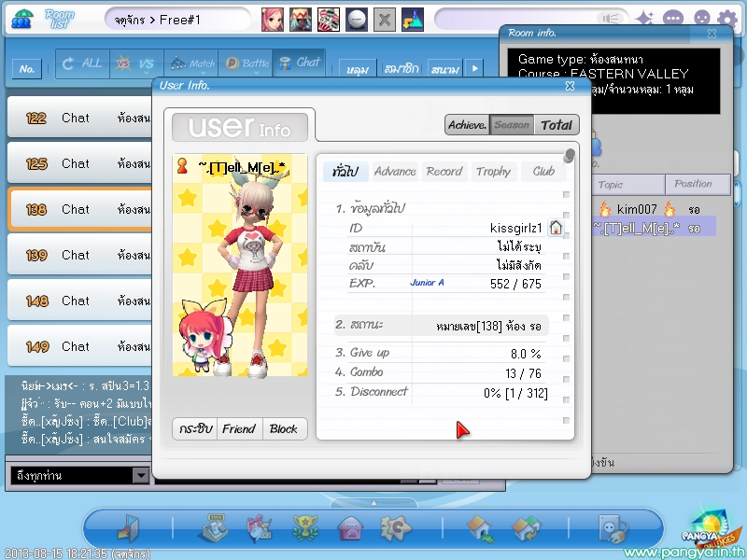Sort rooms by No. button
747x560 pixels.
(x=27, y=69)
